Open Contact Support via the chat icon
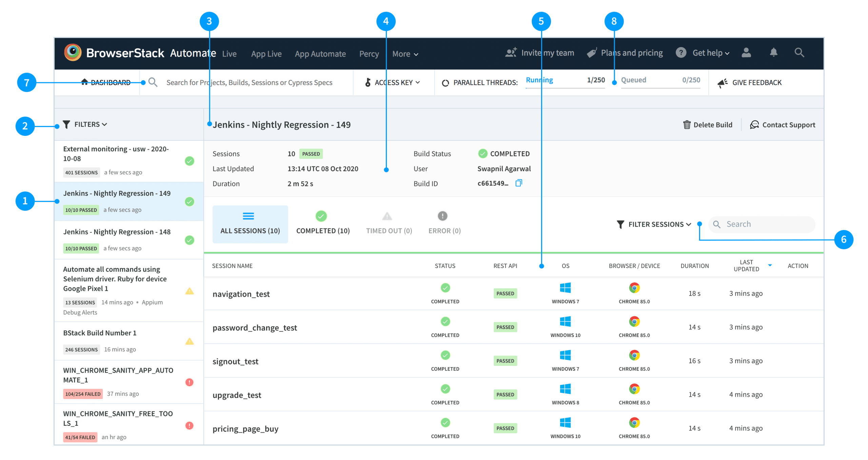868x460 pixels. point(754,125)
